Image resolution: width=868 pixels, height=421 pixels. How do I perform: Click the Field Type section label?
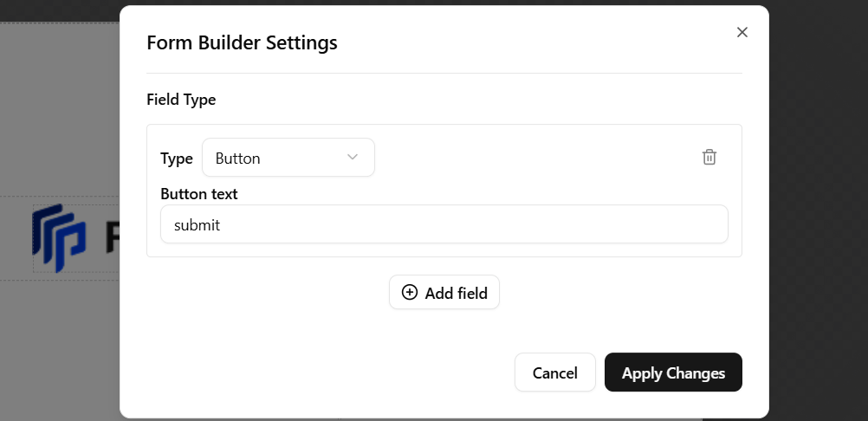point(181,100)
